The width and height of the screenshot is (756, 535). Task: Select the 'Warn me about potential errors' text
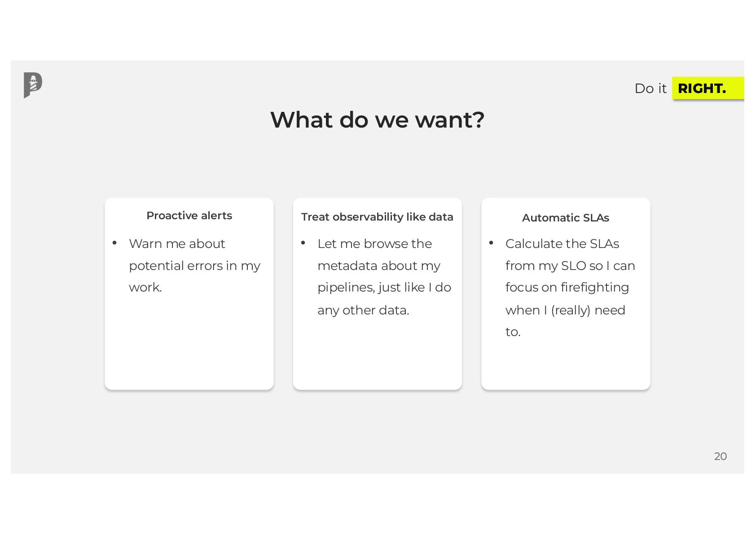point(194,265)
